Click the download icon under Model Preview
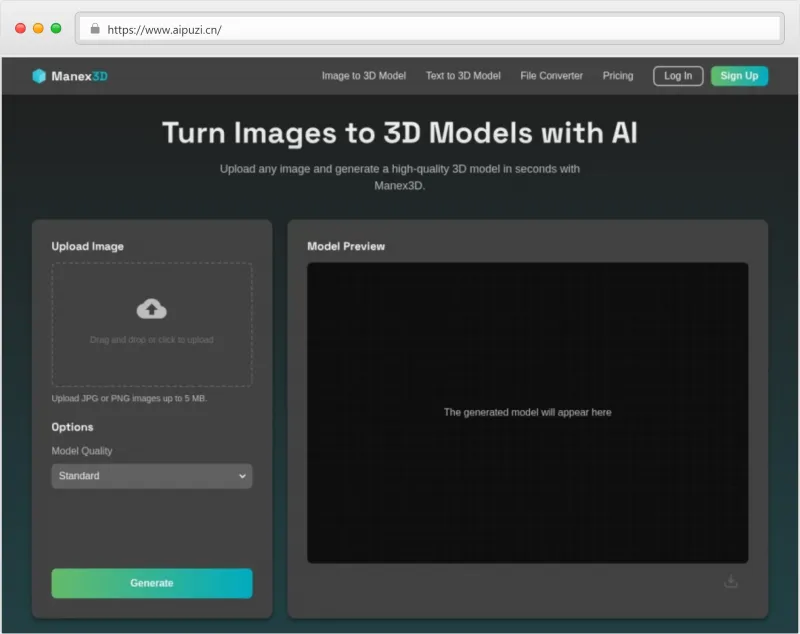 click(x=731, y=580)
